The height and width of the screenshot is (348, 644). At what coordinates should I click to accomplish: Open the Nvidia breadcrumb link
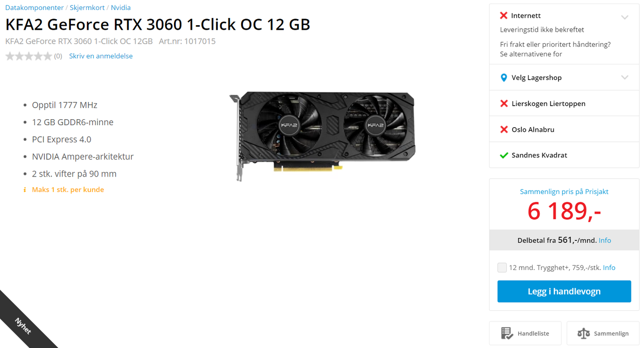click(x=121, y=8)
